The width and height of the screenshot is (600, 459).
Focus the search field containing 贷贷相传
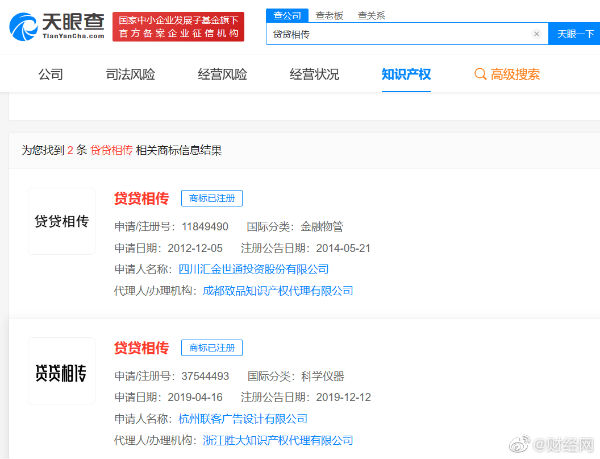[x=407, y=34]
